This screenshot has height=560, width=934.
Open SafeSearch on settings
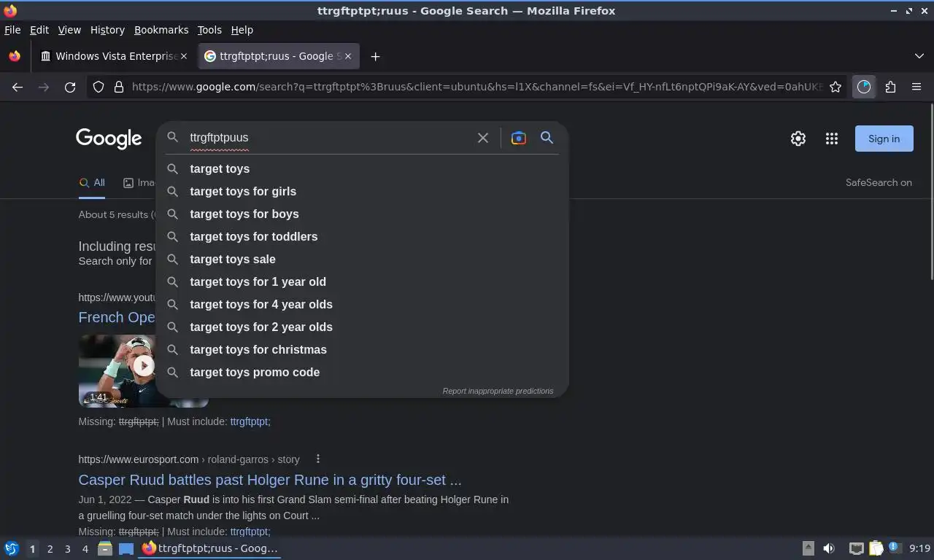[x=879, y=182]
